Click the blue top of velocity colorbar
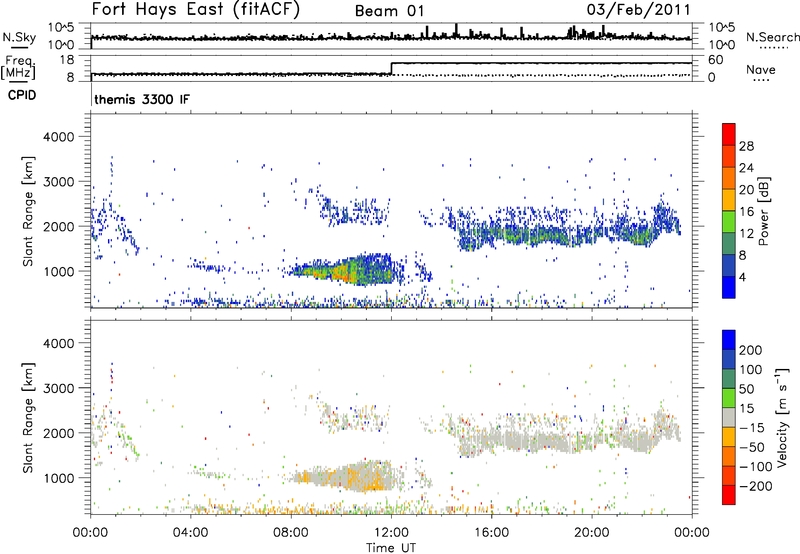The image size is (800, 554). click(x=729, y=340)
